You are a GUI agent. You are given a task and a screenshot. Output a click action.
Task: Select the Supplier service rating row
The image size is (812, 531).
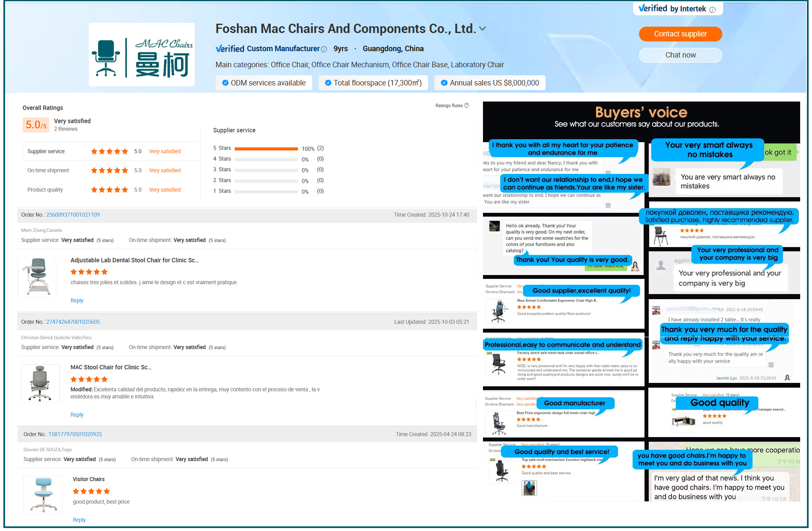tap(112, 151)
